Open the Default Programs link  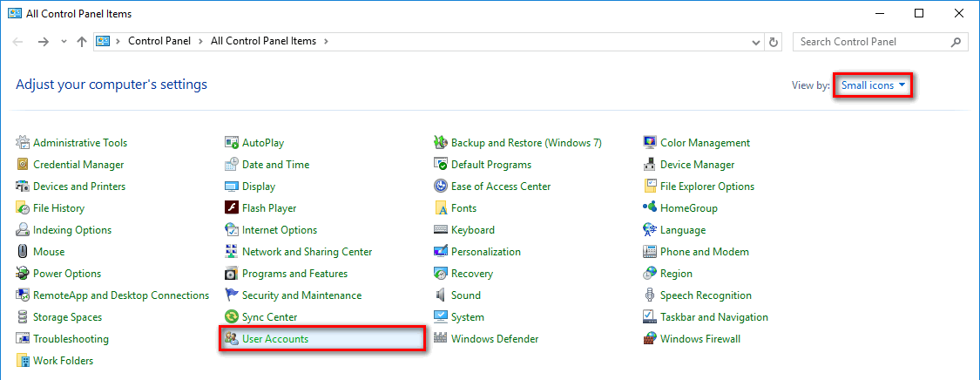pos(491,165)
